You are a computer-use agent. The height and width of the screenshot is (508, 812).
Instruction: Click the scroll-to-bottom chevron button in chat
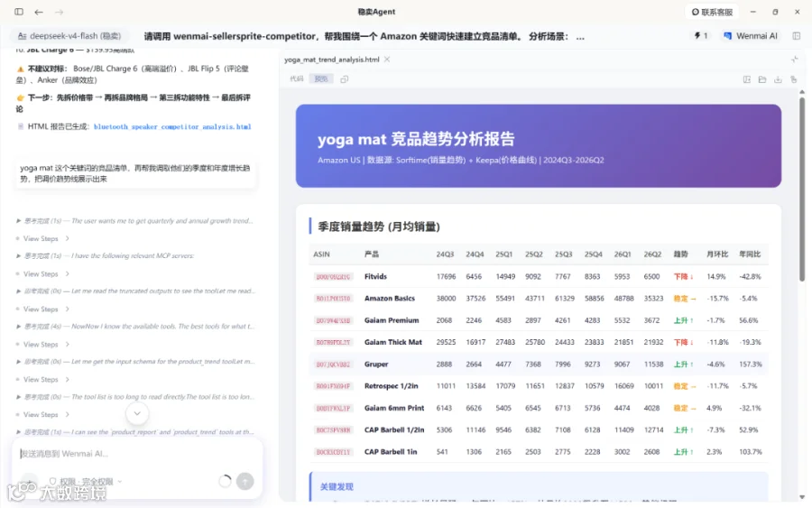[x=137, y=413]
